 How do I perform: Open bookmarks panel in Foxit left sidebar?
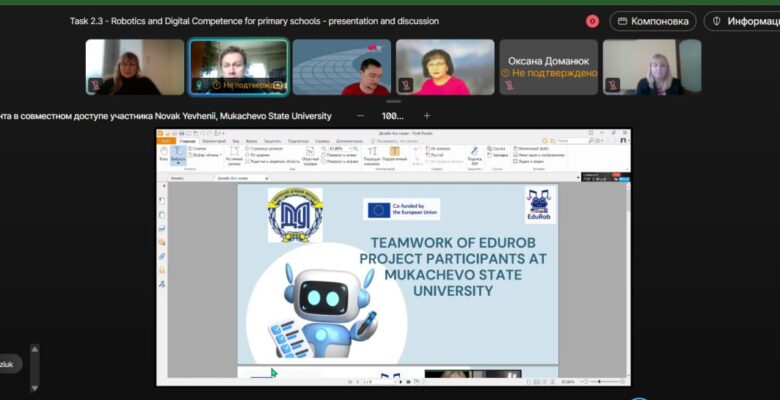(x=161, y=199)
